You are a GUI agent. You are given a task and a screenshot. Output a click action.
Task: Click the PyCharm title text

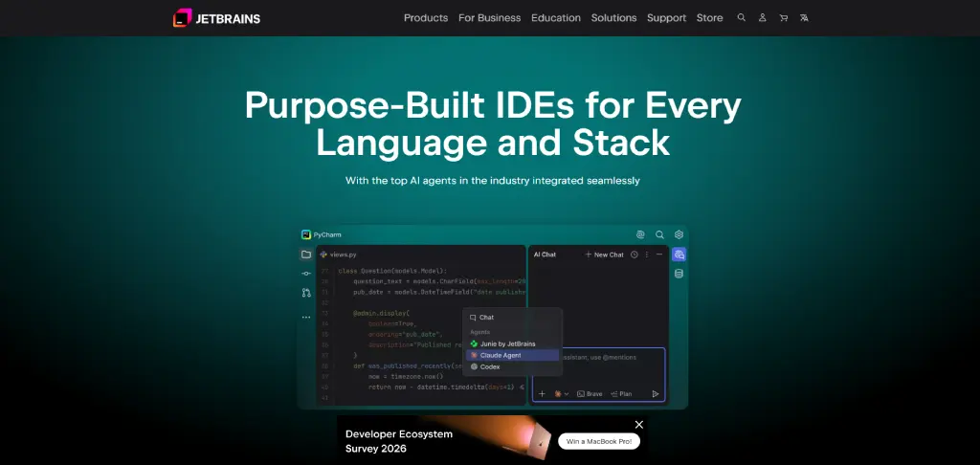coord(327,235)
